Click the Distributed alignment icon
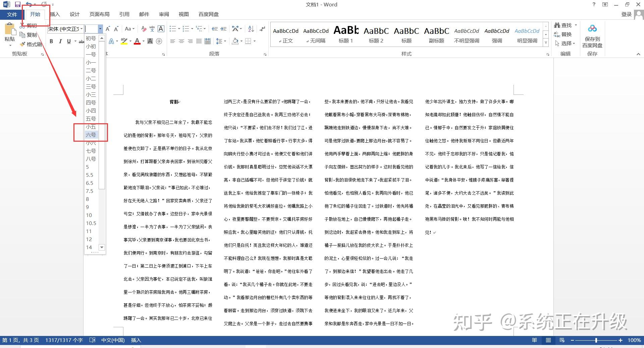Screen dimensions: 644x348 point(208,41)
